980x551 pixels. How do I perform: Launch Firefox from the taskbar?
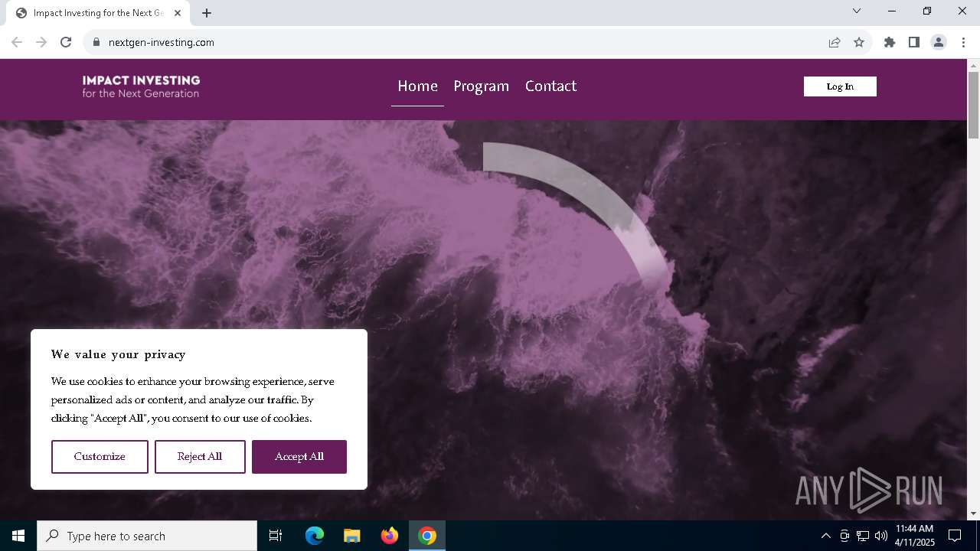390,536
